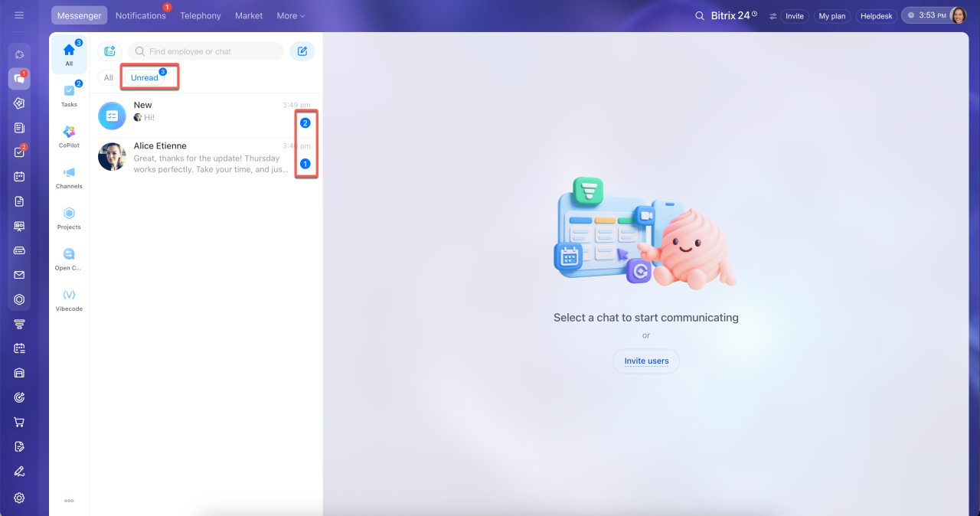Open My plan

832,16
